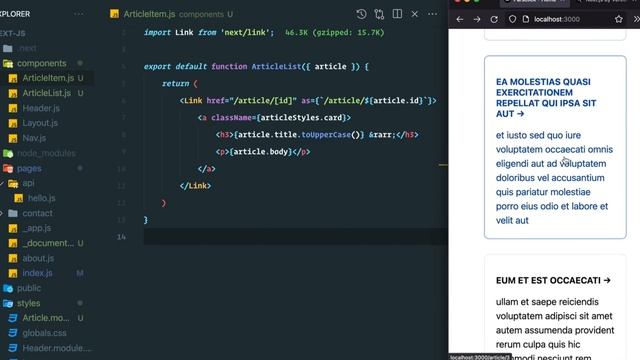Click the 'ullam et saepe reiciendis' paragraph
The height and width of the screenshot is (360, 640).
click(x=555, y=330)
